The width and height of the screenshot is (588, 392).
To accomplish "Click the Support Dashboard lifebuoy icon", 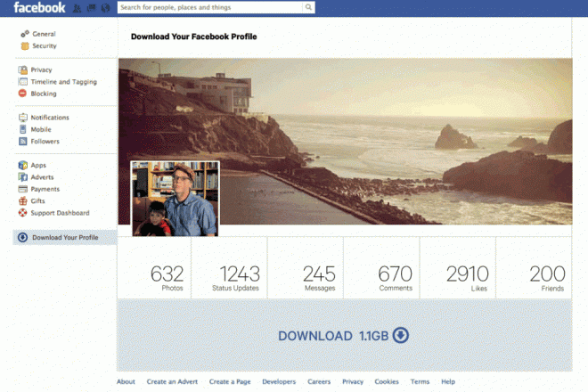I will 23,213.
